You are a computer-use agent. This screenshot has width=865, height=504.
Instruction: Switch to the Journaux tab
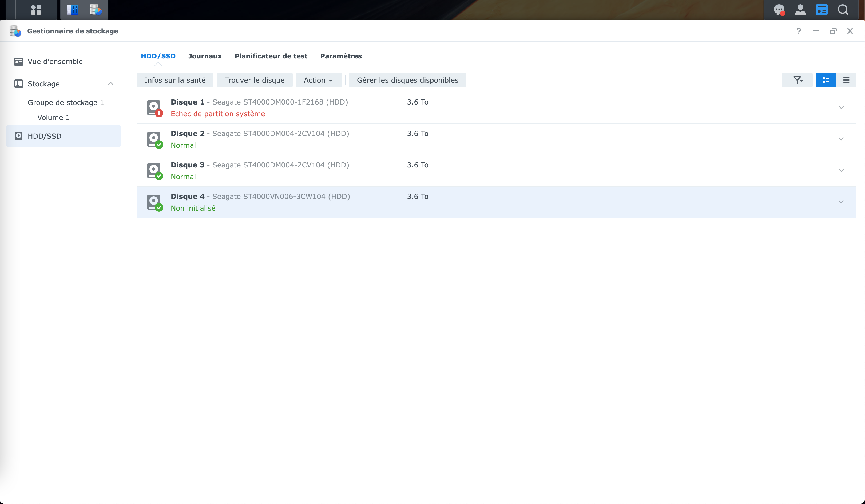tap(205, 56)
